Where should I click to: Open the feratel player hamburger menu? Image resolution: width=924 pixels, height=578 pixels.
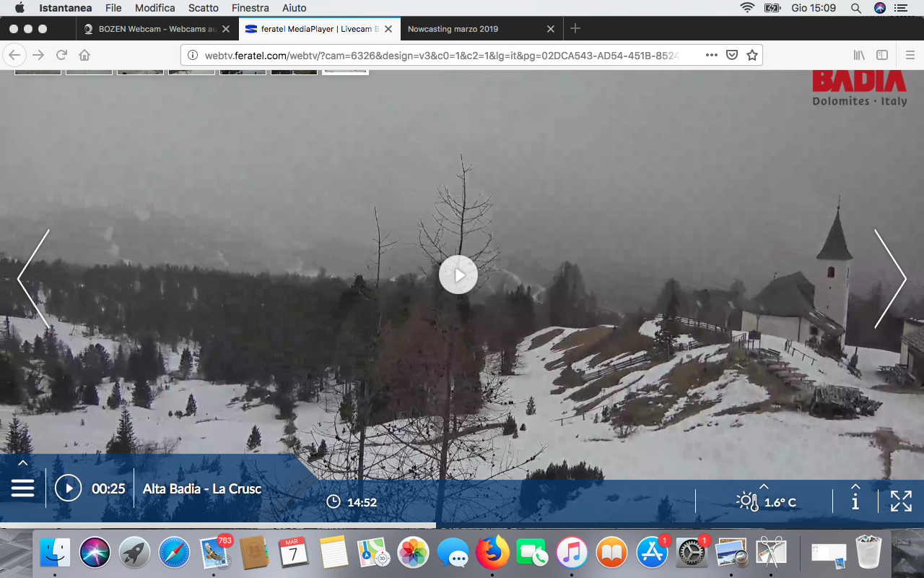(22, 488)
